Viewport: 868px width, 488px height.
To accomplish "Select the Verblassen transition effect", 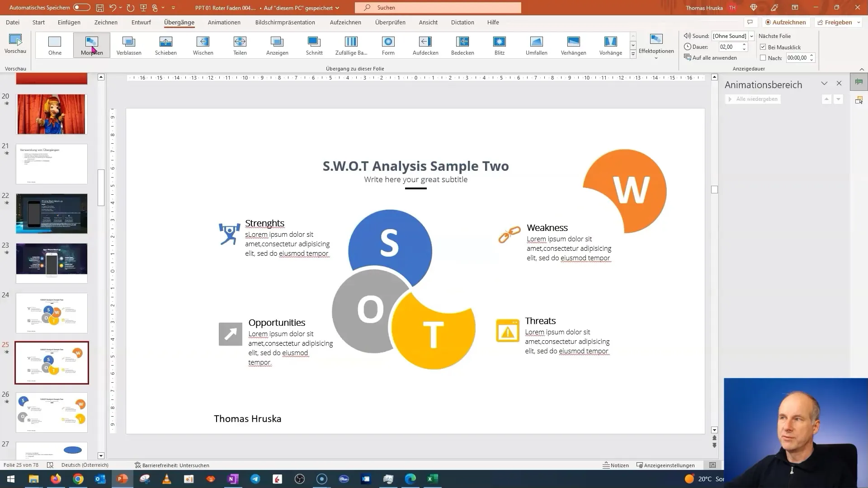I will (x=129, y=45).
